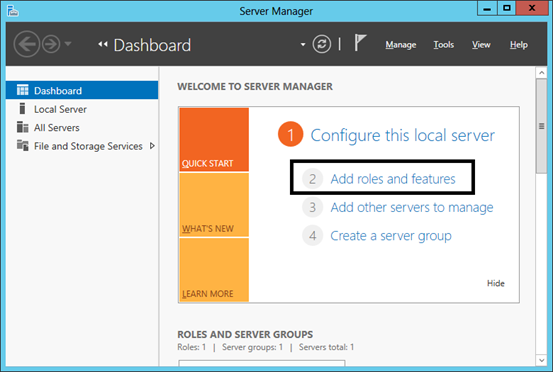This screenshot has height=372, width=553.
Task: Refresh the dashboard with the refresh icon
Action: coord(322,44)
